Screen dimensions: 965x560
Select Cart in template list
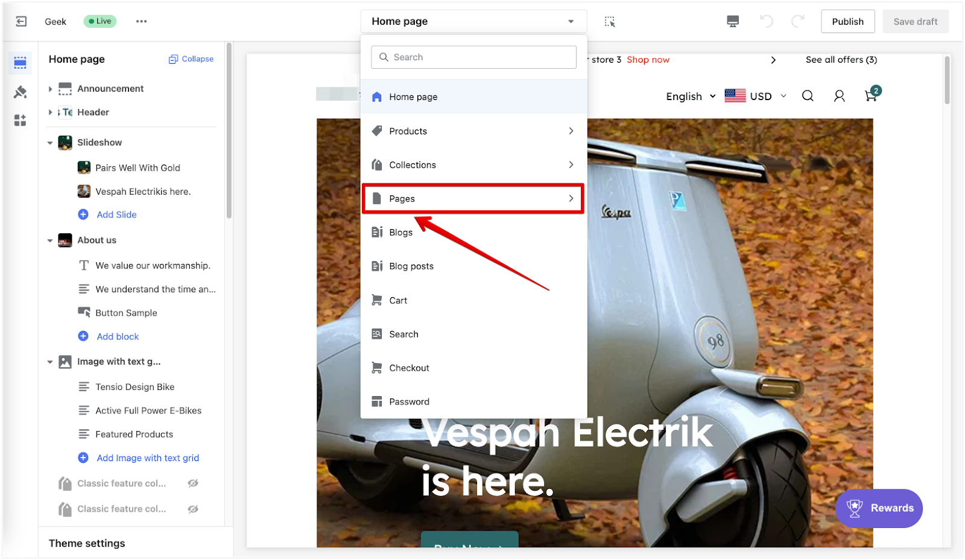pyautogui.click(x=473, y=300)
